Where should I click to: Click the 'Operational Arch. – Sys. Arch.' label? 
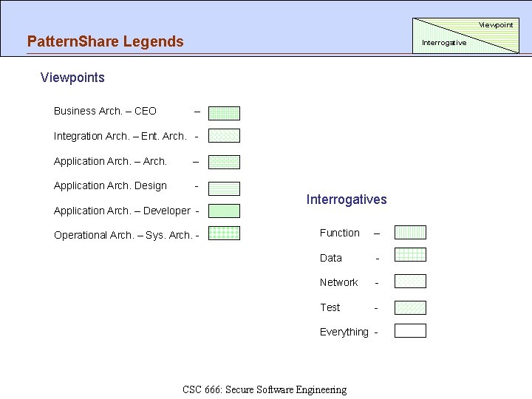[123, 235]
